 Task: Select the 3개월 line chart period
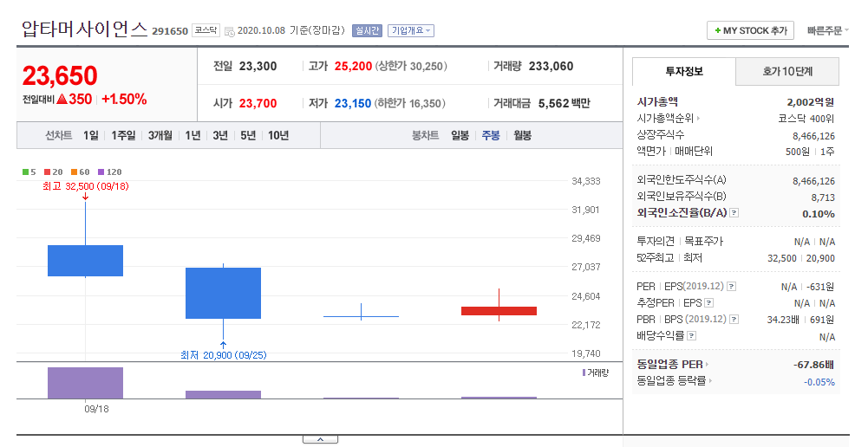[160, 135]
